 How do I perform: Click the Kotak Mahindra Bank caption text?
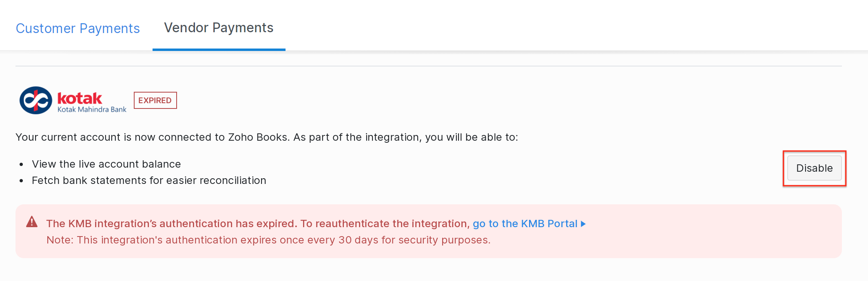92,110
